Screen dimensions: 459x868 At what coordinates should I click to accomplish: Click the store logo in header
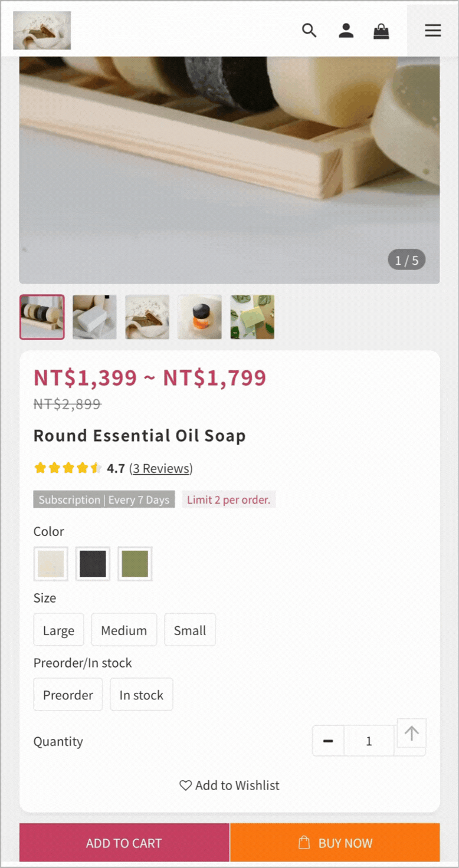[42, 30]
